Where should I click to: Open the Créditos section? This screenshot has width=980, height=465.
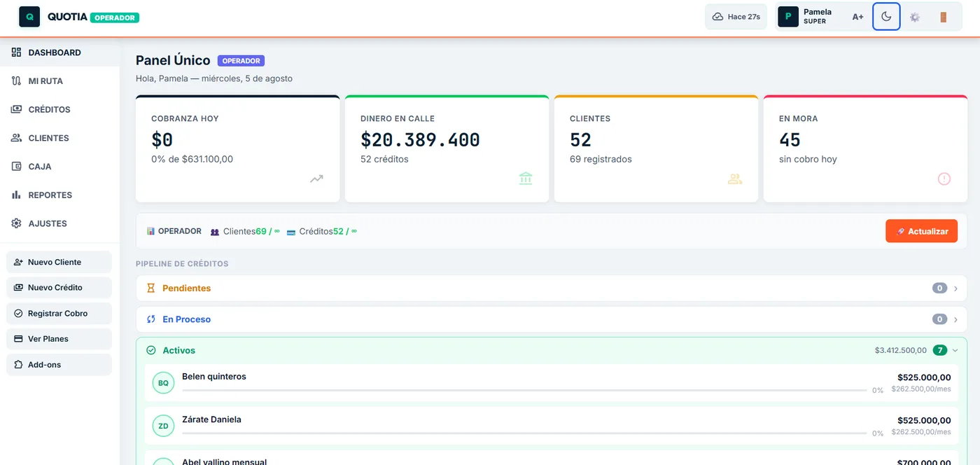[x=59, y=109]
